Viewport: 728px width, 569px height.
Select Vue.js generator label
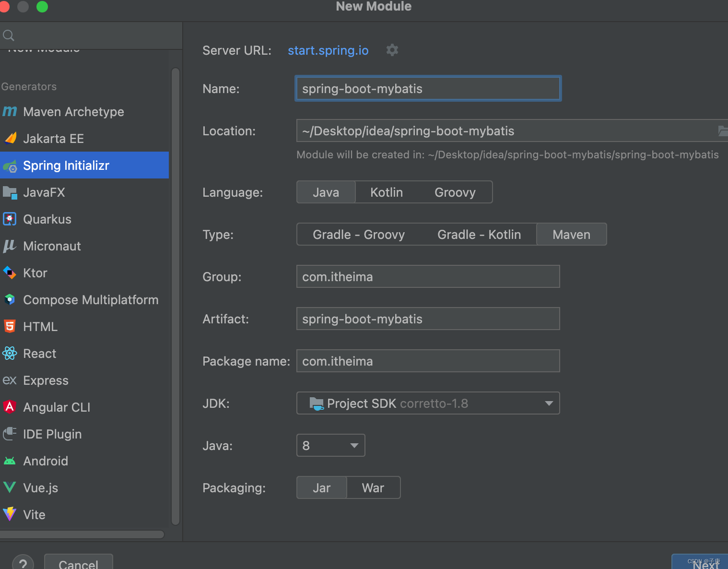click(41, 488)
